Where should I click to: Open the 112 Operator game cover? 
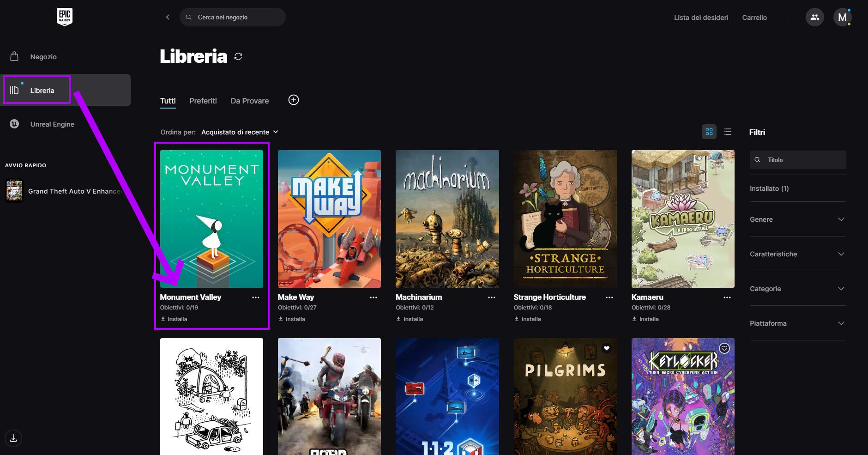(x=447, y=396)
